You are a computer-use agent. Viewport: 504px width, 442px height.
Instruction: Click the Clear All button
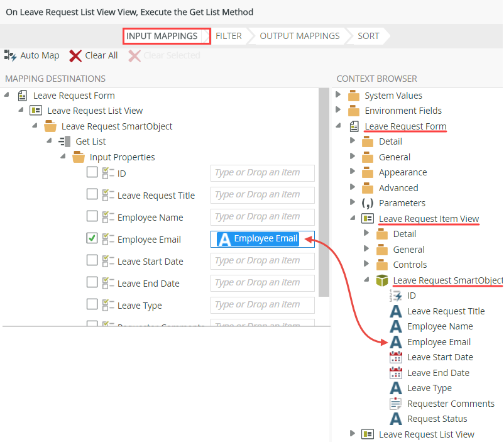93,55
